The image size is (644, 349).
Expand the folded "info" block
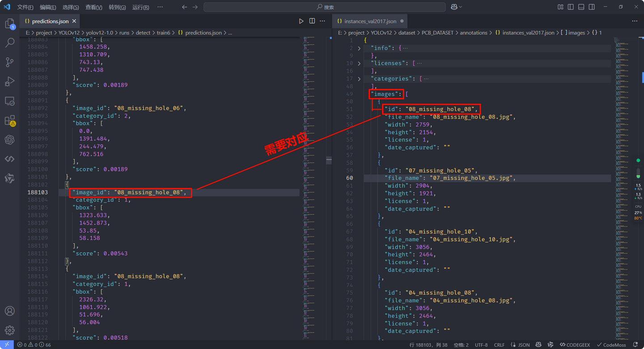(x=359, y=48)
